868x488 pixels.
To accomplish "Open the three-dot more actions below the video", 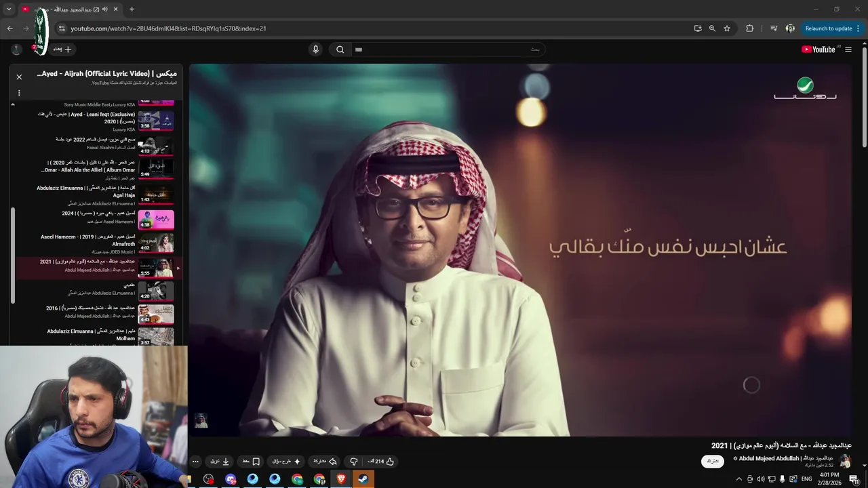I will (195, 462).
